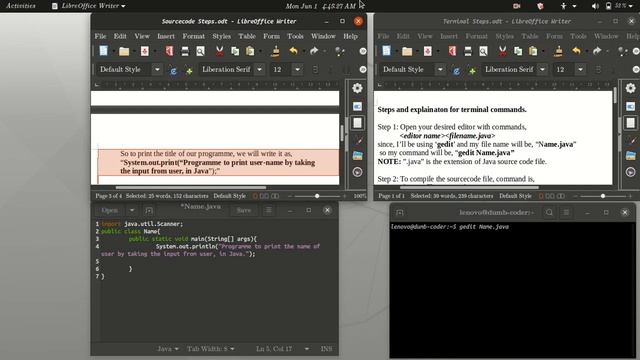640x360 pixels.
Task: Open hamburger menu in terminal header bar
Action: [x=566, y=212]
